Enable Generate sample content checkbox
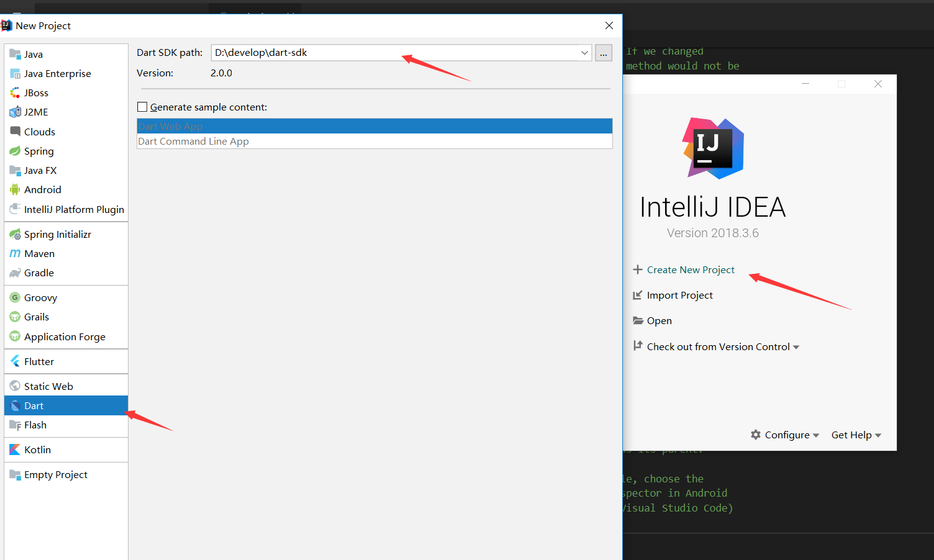This screenshot has height=560, width=934. (x=142, y=107)
